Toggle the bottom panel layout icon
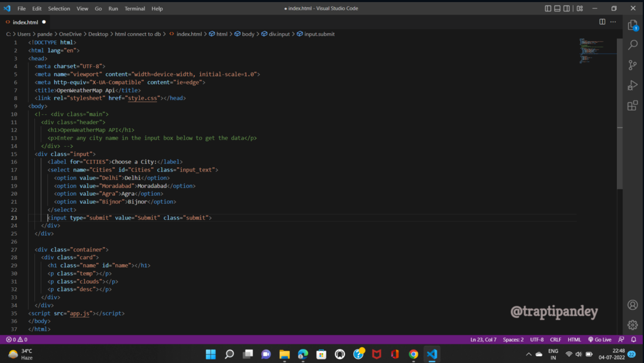Screen dimensions: 644x363 tap(557, 8)
